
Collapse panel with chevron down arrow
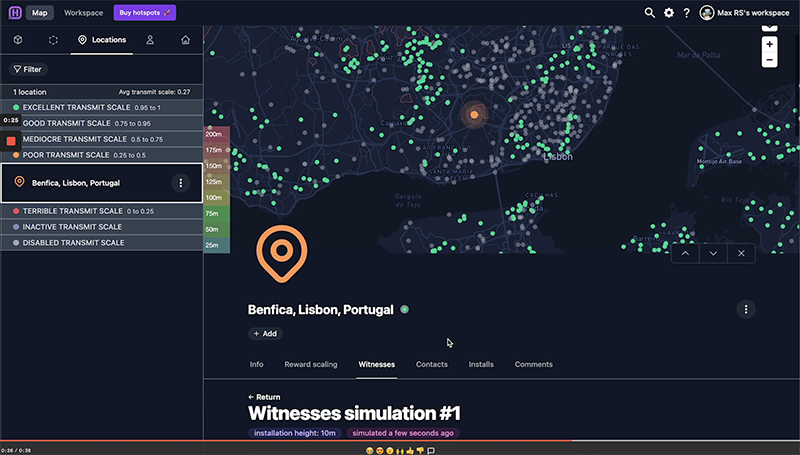pos(713,254)
